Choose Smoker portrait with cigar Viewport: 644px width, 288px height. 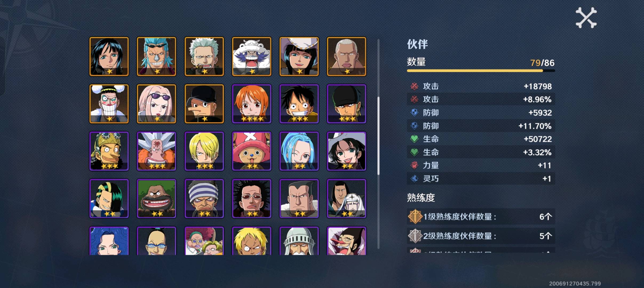(x=204, y=57)
